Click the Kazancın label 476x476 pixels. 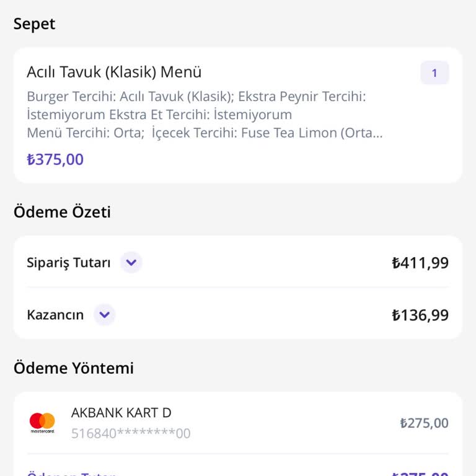pyautogui.click(x=55, y=315)
